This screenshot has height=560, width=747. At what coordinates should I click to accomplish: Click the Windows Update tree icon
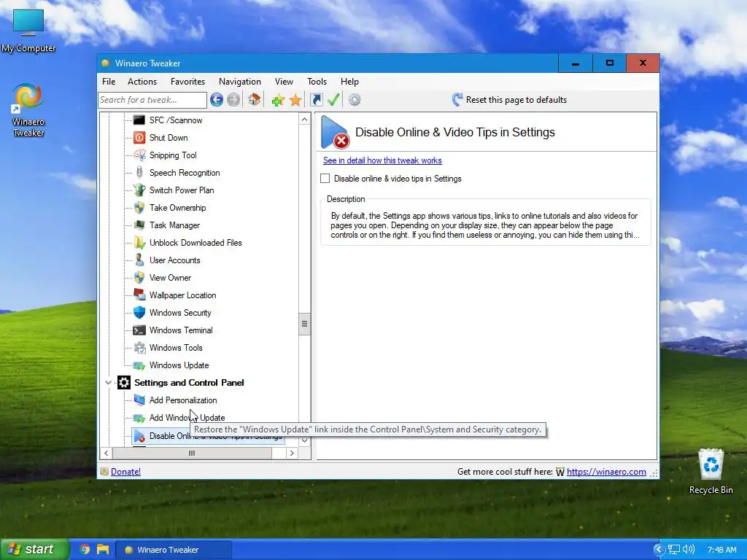(139, 365)
